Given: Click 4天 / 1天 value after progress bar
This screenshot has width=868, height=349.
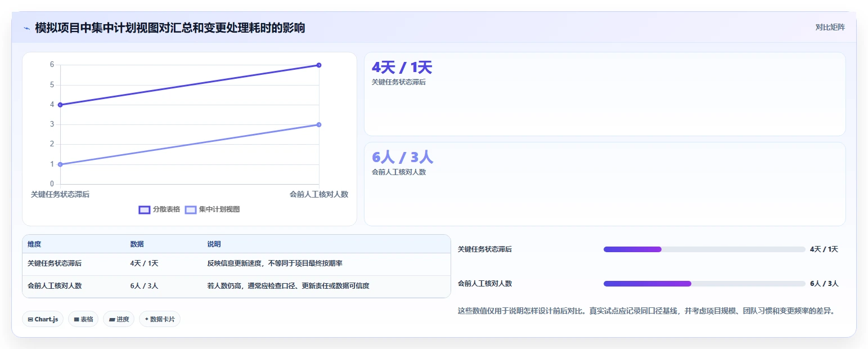Looking at the screenshot, I should pyautogui.click(x=824, y=249).
